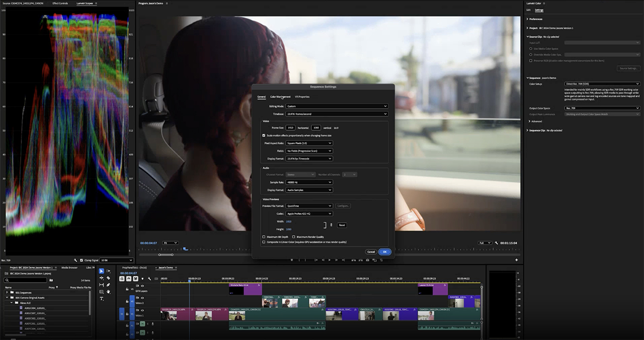Toggle Scale motion effects proportionally checkbox
644x340 pixels.
point(264,135)
